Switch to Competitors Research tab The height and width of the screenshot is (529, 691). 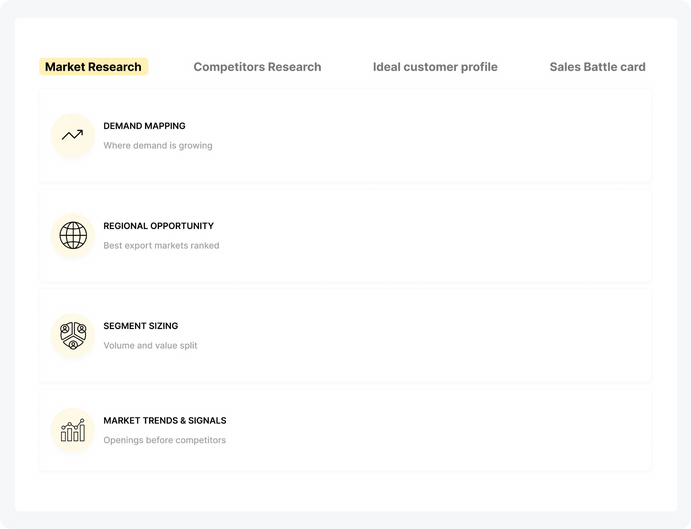(257, 67)
